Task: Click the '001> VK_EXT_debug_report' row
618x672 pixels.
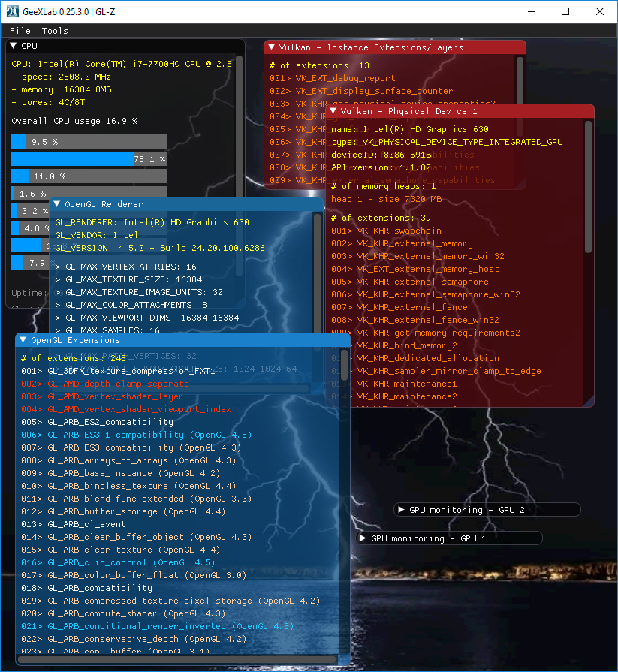Action: 333,78
